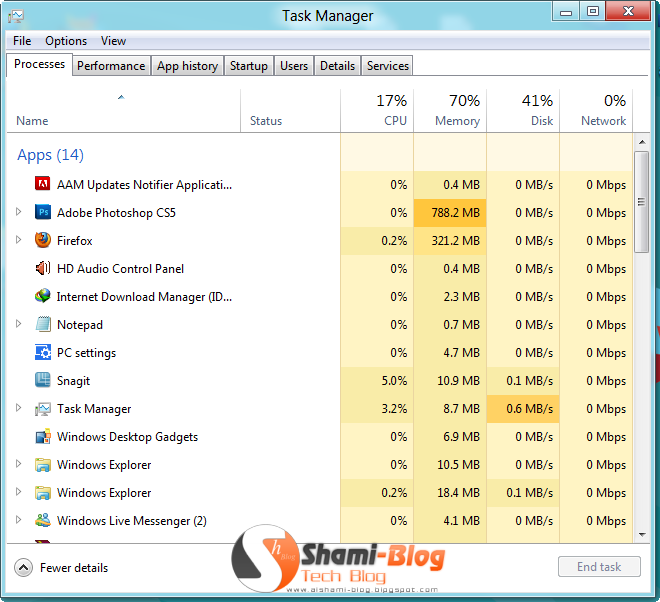Click the scrollbar down arrow
Viewport: 660px width, 602px height.
[x=642, y=535]
